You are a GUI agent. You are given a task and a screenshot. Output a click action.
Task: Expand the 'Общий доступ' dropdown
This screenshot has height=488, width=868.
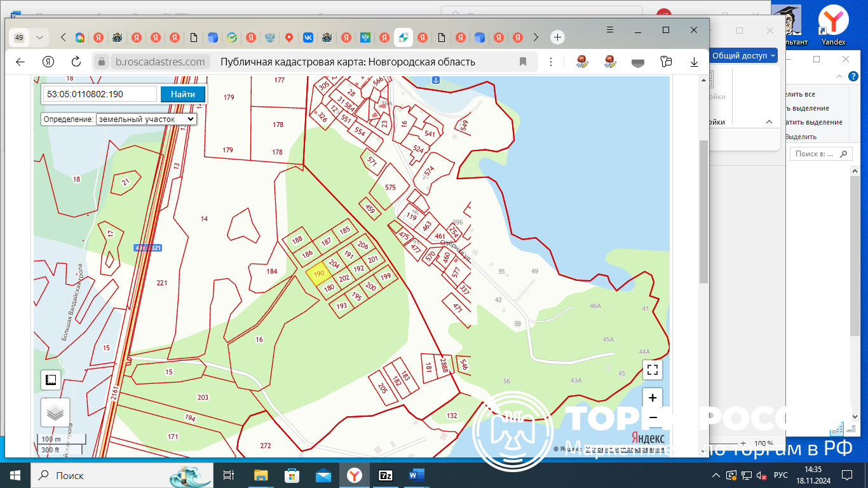[x=744, y=56]
